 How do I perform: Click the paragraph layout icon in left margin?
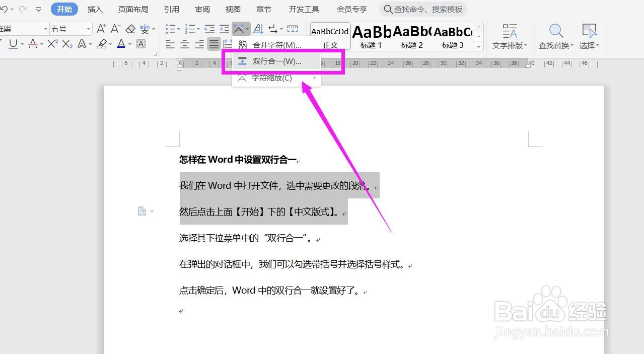click(x=142, y=211)
